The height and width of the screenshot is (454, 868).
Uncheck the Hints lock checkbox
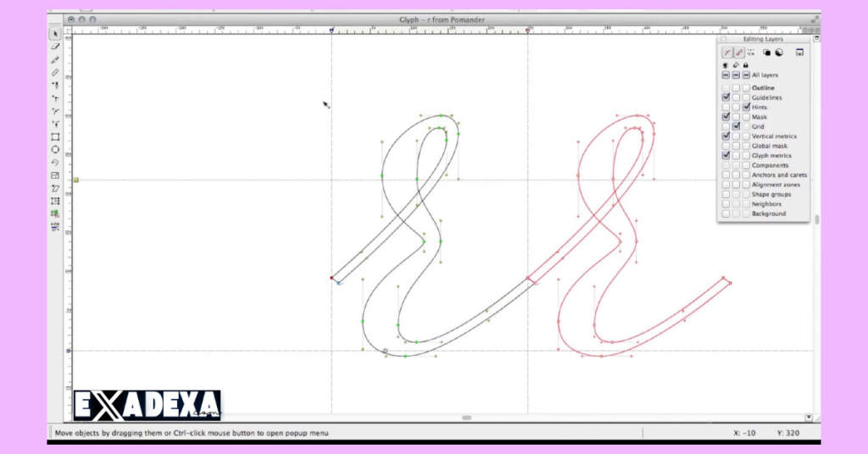[x=746, y=107]
